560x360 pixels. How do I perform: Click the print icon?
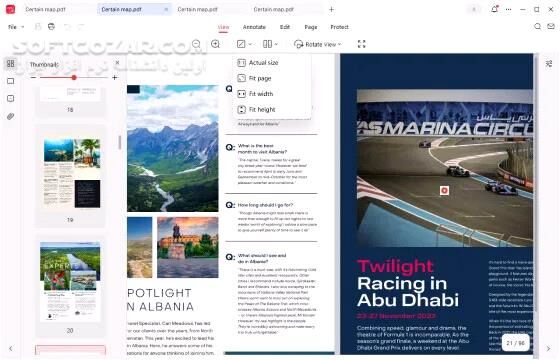51,27
